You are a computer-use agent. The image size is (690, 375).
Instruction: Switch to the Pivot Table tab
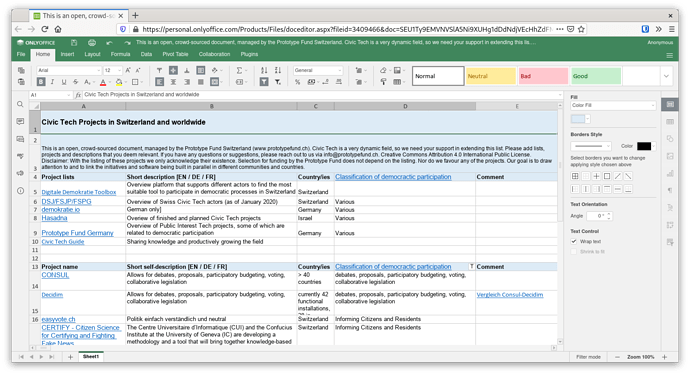click(x=175, y=54)
